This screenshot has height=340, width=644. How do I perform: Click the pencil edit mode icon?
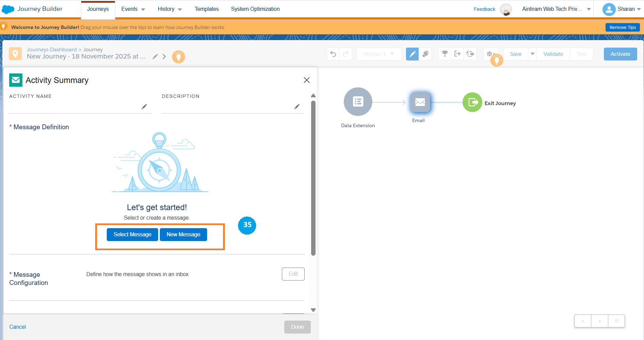tap(412, 54)
